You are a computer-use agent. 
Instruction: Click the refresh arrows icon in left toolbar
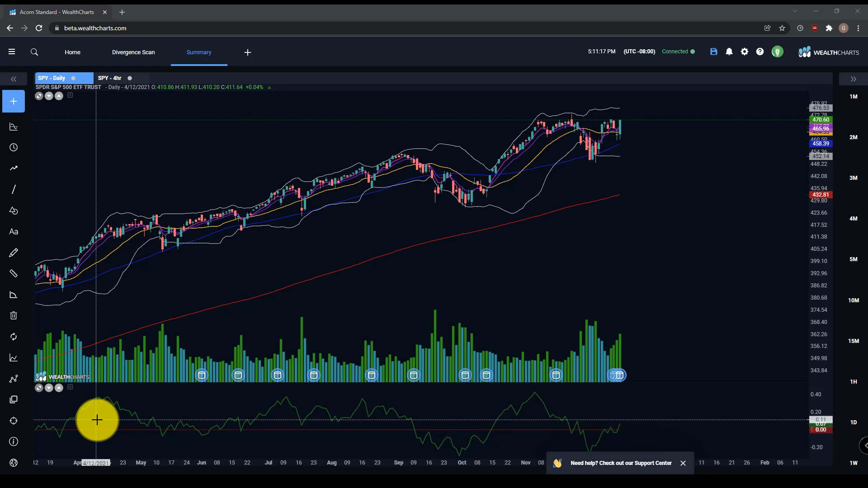(14, 337)
